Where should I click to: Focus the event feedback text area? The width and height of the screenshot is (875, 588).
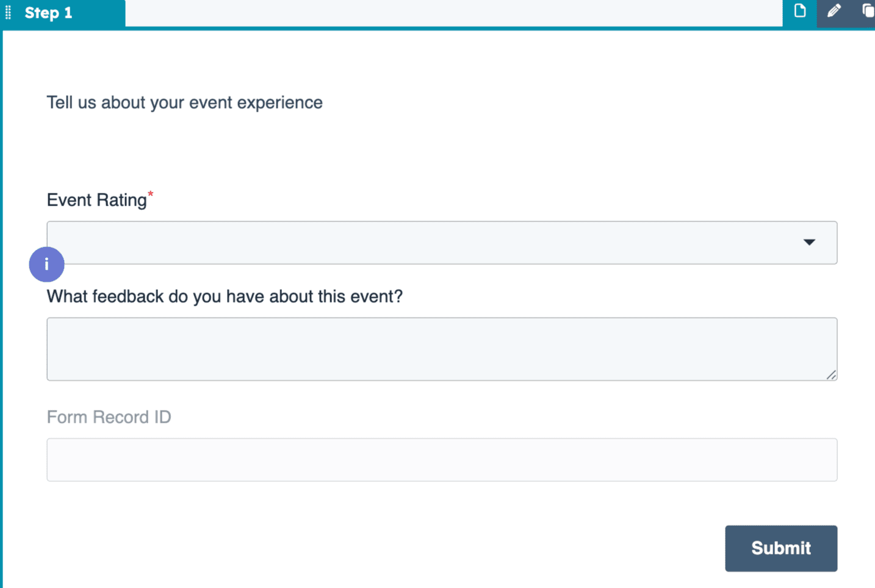[x=442, y=349]
